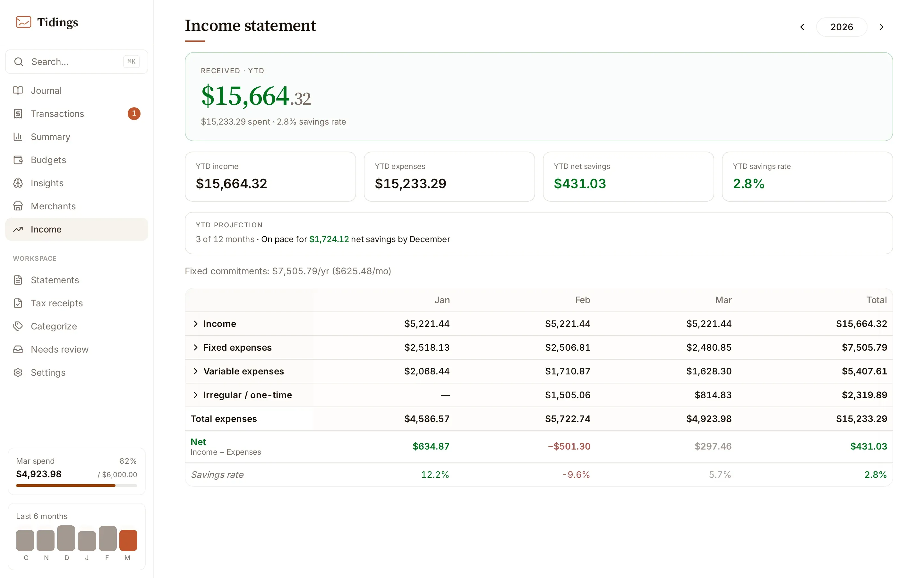This screenshot has height=578, width=924.
Task: Click the Summary bar chart icon
Action: [x=18, y=137]
